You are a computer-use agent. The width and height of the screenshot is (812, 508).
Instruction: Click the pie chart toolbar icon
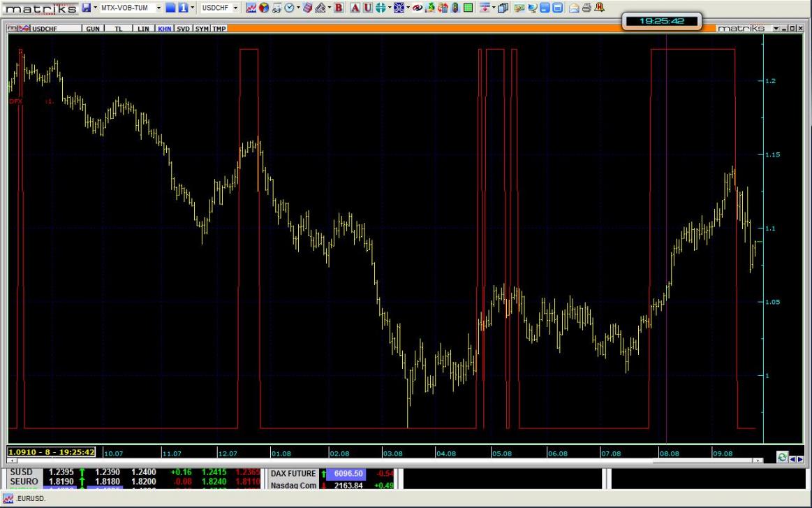coord(264,8)
